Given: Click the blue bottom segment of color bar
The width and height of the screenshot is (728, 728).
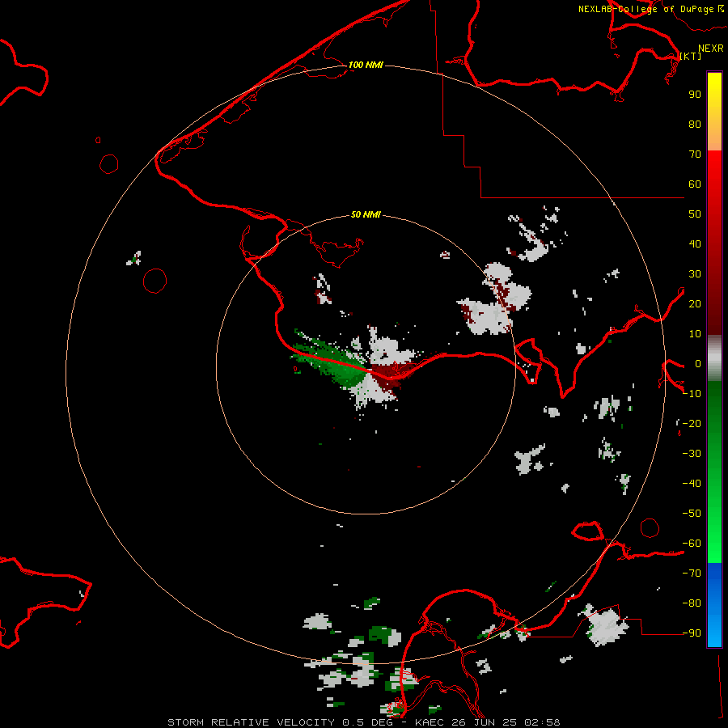Looking at the screenshot, I should click(x=714, y=605).
